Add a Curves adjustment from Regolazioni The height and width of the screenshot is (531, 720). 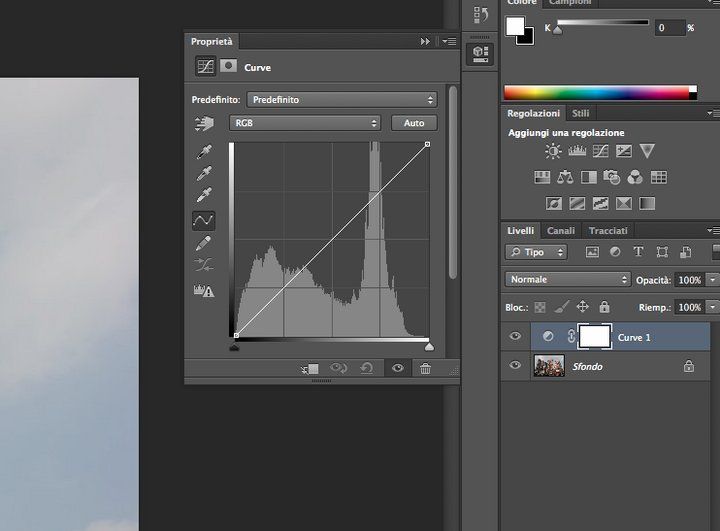click(x=600, y=151)
